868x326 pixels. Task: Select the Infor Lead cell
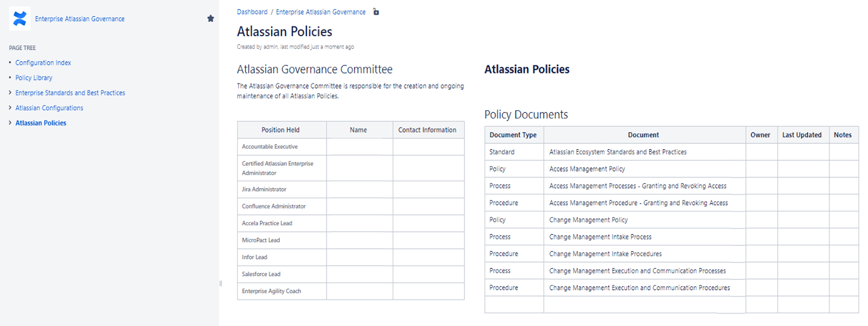[282, 257]
